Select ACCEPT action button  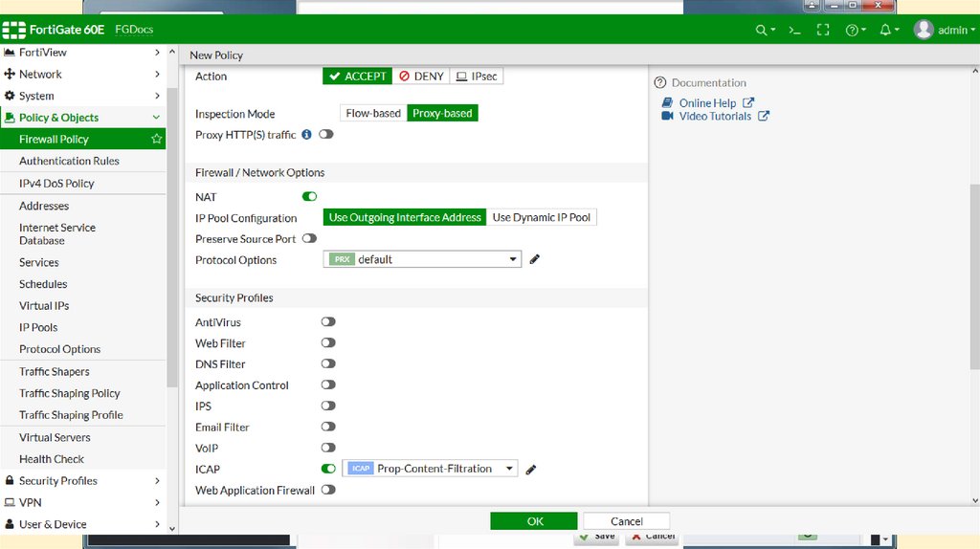[358, 77]
